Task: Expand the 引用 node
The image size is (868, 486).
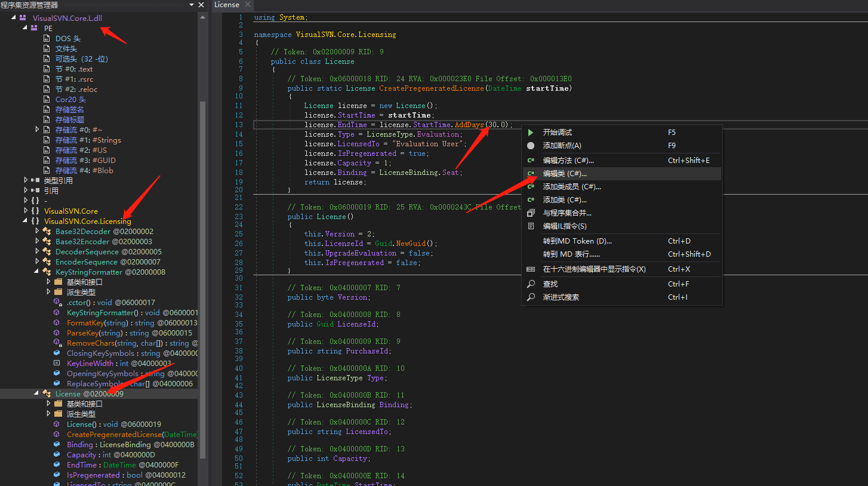Action: click(x=25, y=191)
